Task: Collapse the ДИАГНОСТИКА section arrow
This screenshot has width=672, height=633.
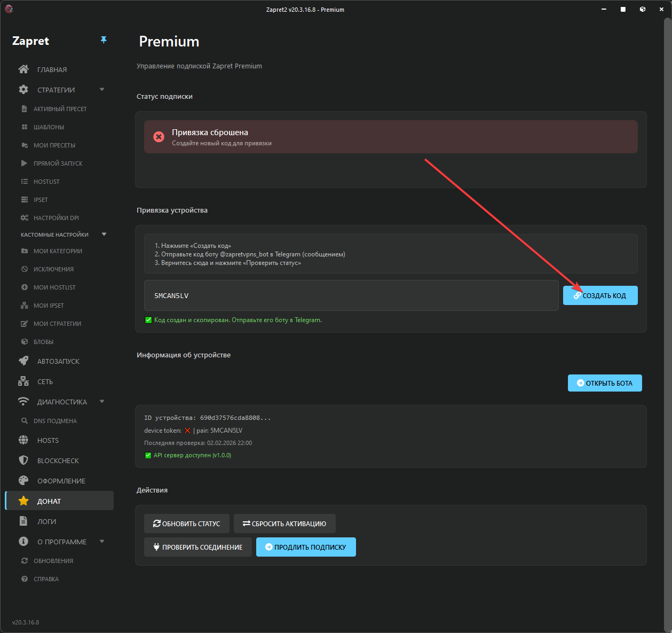Action: click(102, 402)
